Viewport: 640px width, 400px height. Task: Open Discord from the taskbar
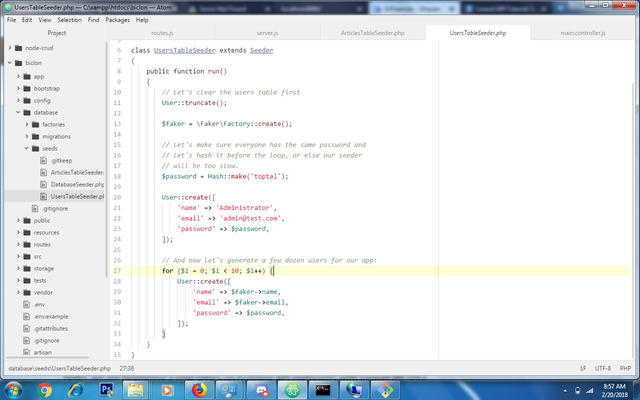coord(261,390)
